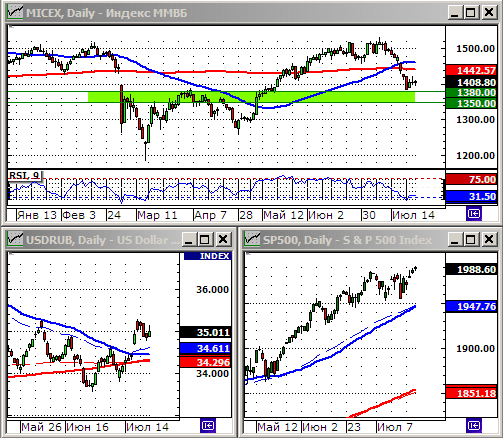Click the Июн 16 date on USDRUB timeline

[x=88, y=427]
